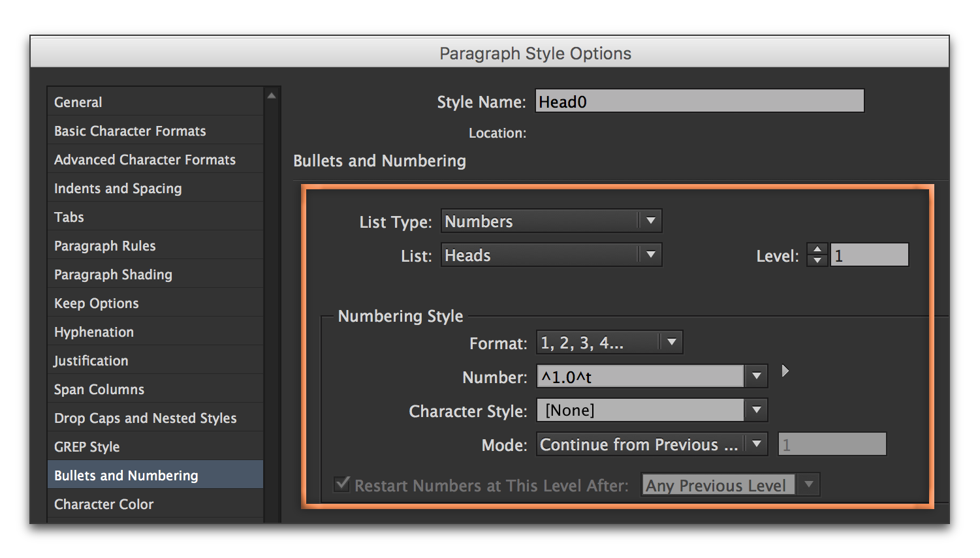This screenshot has height=558, width=980.
Task: Open the List Type dropdown showing Numbers
Action: point(650,221)
